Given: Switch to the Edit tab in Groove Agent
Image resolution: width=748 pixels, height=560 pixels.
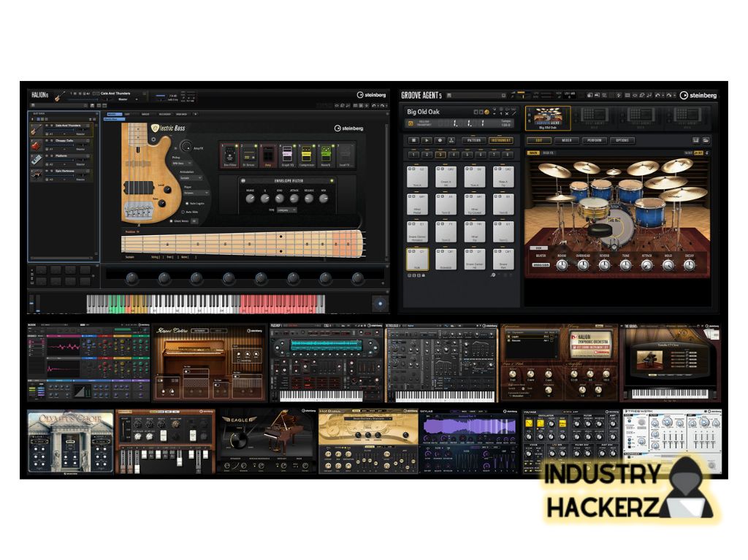Looking at the screenshot, I should click(x=539, y=140).
